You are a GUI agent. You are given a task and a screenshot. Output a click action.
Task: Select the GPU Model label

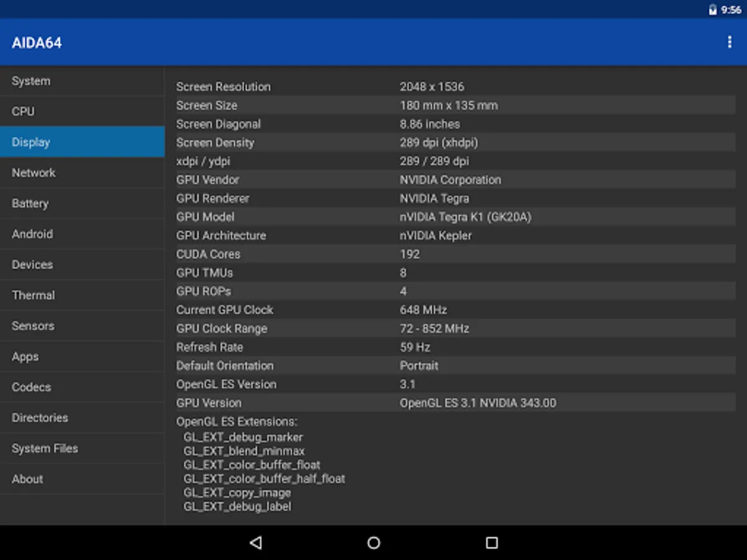[x=205, y=217]
